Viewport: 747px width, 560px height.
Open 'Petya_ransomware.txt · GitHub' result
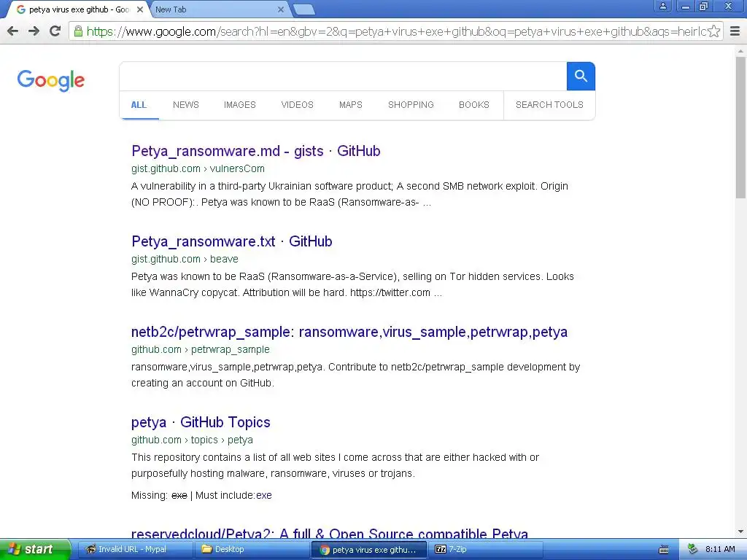pyautogui.click(x=231, y=241)
